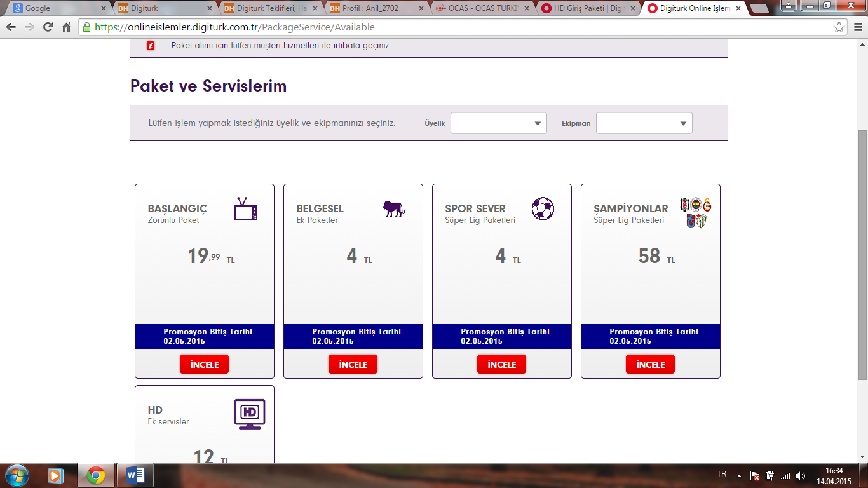This screenshot has width=868, height=488.
Task: Click İNCELE button on ŞAMPİYONLAR card
Action: [650, 364]
